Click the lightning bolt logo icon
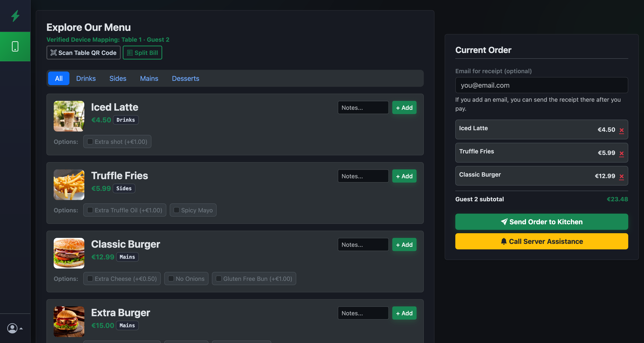 click(15, 16)
